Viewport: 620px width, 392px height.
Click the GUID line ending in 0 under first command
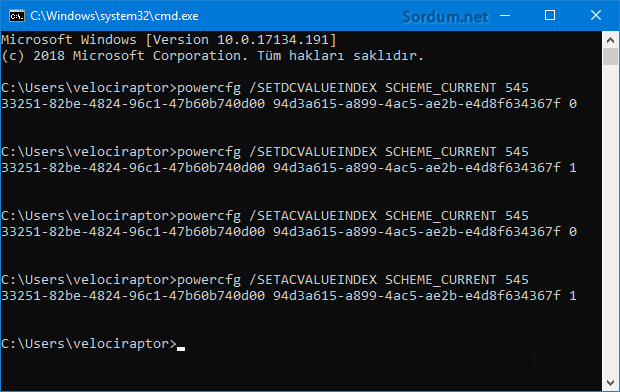(x=289, y=104)
